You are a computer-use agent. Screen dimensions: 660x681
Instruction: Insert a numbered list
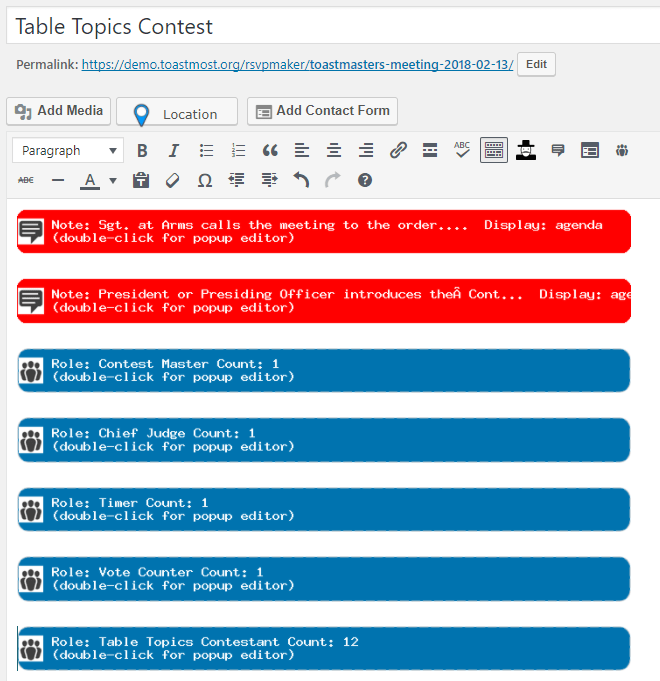point(238,151)
